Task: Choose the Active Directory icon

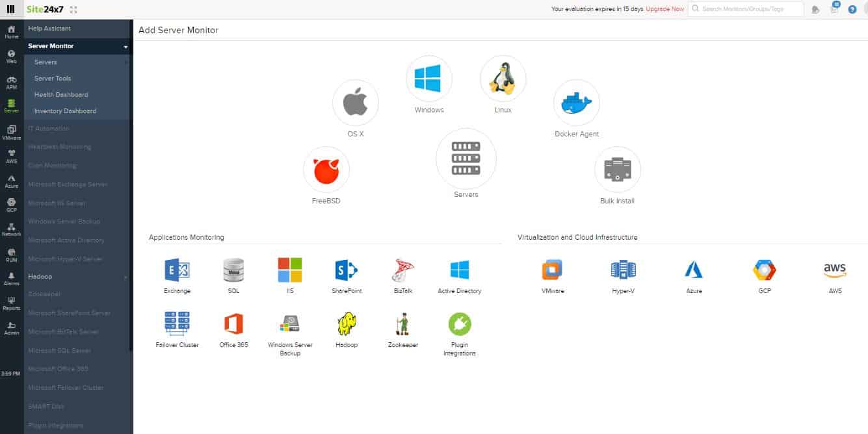Action: click(460, 270)
